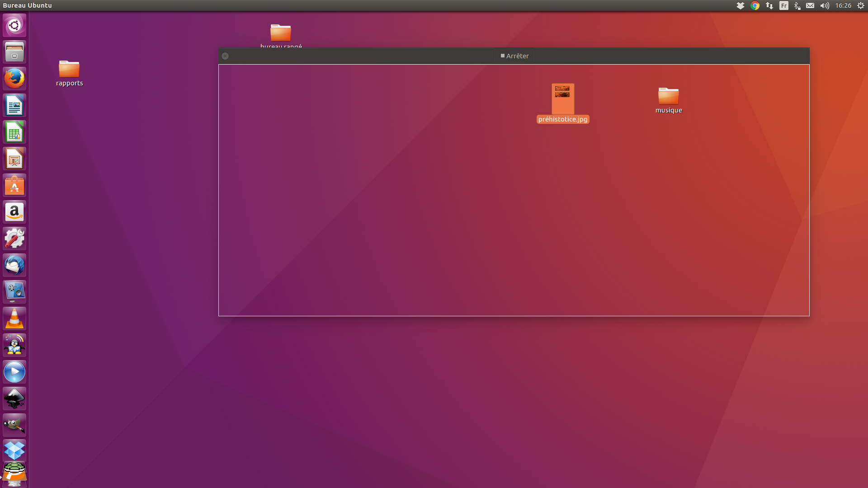This screenshot has width=868, height=488.
Task: Open the Bluetooth indicator menu
Action: click(797, 5)
